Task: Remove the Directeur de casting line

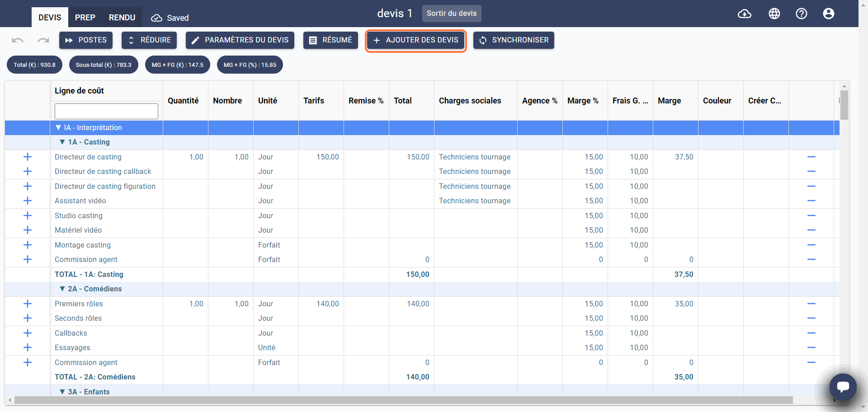Action: coord(811,157)
